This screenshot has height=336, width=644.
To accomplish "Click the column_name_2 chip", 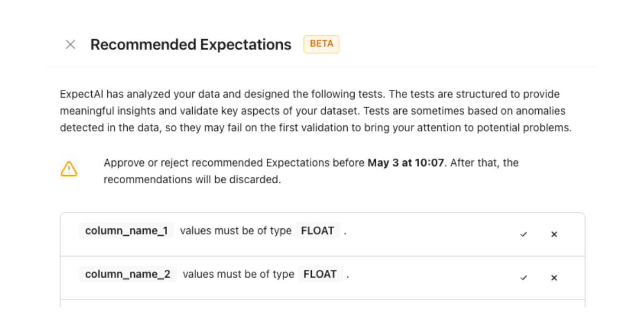I will pos(127,274).
